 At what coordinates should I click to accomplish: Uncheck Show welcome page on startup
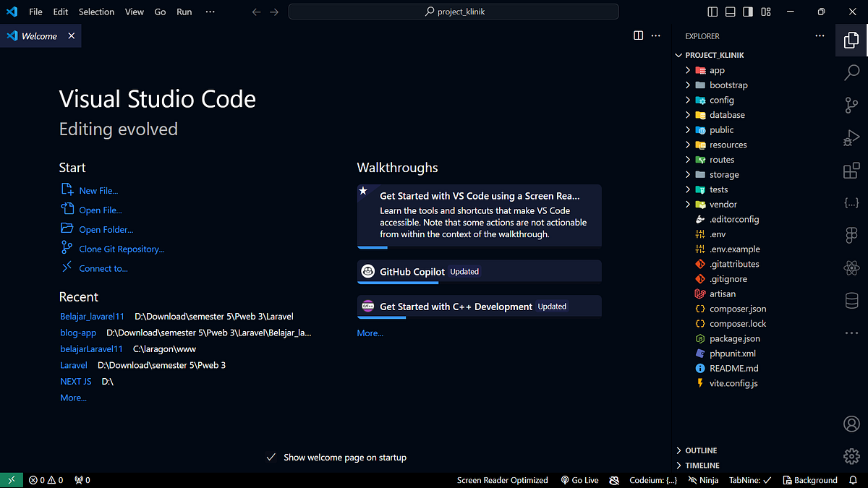click(x=271, y=457)
